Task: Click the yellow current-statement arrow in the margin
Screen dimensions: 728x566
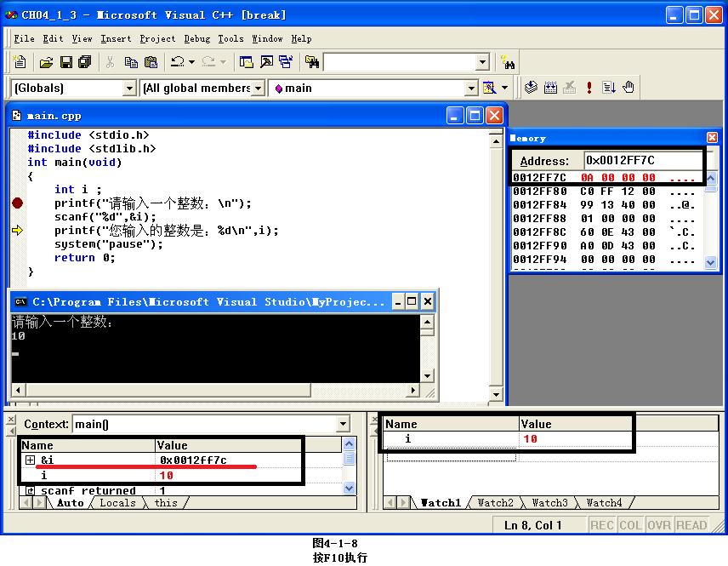Action: pyautogui.click(x=17, y=231)
